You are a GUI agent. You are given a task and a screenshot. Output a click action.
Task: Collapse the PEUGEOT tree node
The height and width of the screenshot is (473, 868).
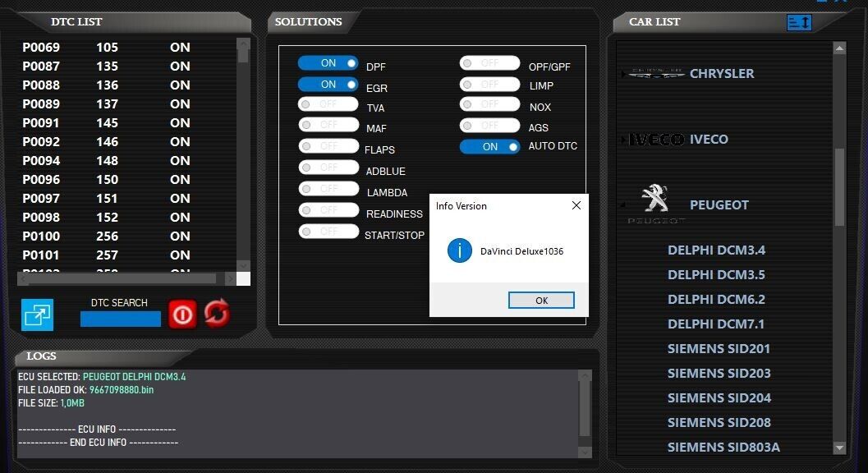coord(623,205)
